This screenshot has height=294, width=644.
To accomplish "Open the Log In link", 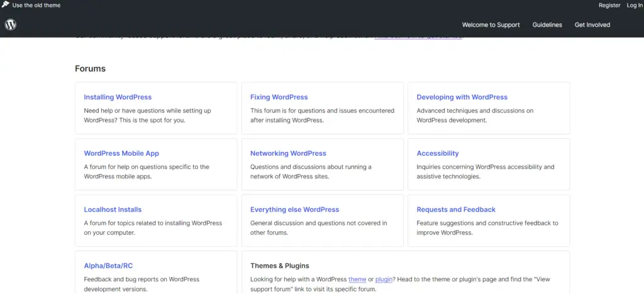I will tap(635, 5).
